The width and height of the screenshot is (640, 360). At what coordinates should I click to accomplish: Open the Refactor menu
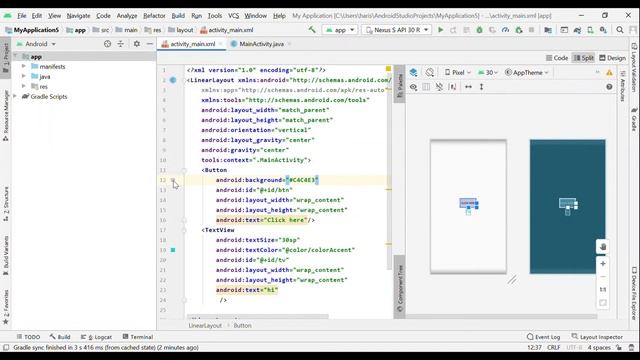(154, 16)
